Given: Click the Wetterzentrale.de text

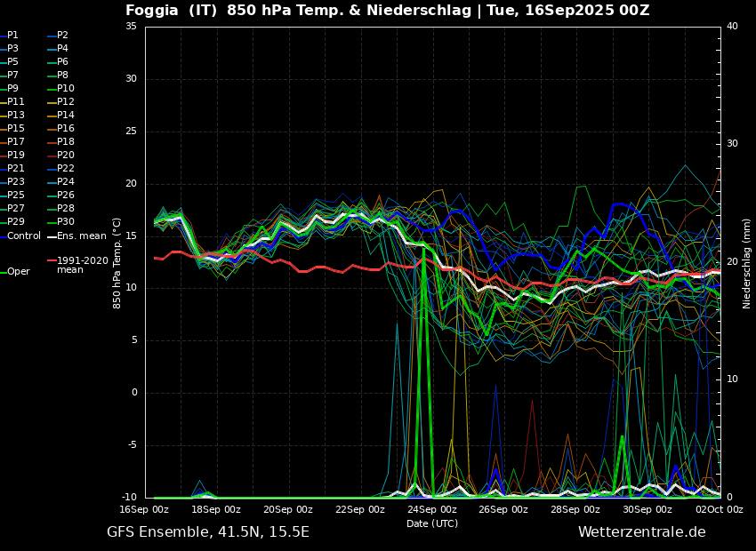Looking at the screenshot, I should [641, 531].
